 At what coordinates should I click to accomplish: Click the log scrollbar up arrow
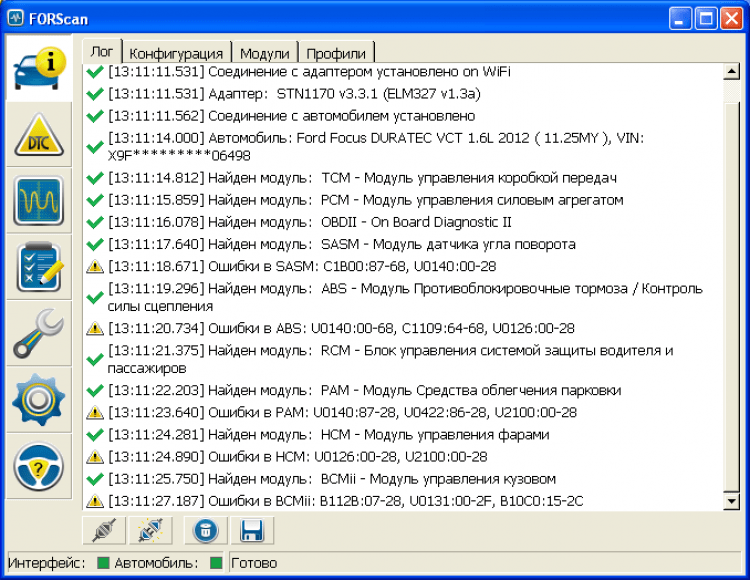coord(731,72)
